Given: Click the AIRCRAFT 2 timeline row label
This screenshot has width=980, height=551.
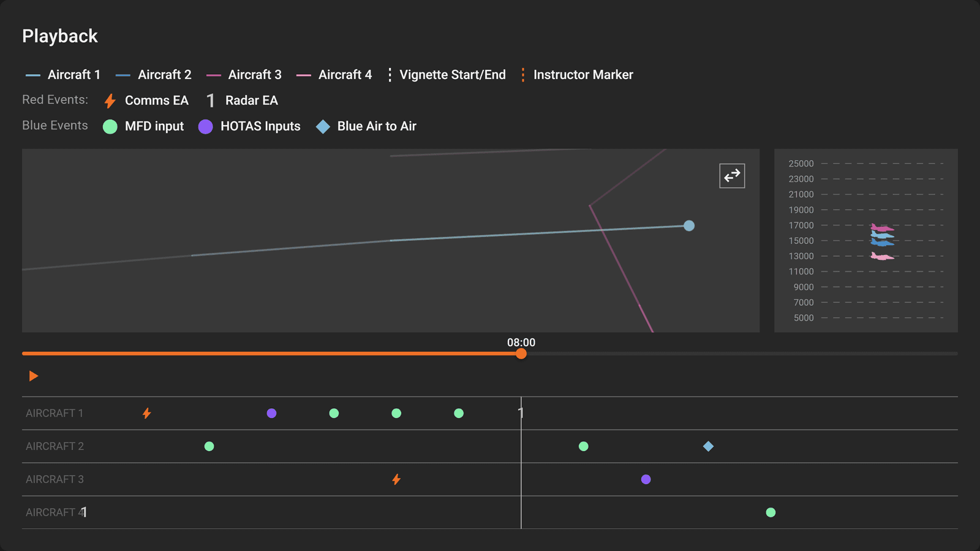Looking at the screenshot, I should tap(55, 446).
